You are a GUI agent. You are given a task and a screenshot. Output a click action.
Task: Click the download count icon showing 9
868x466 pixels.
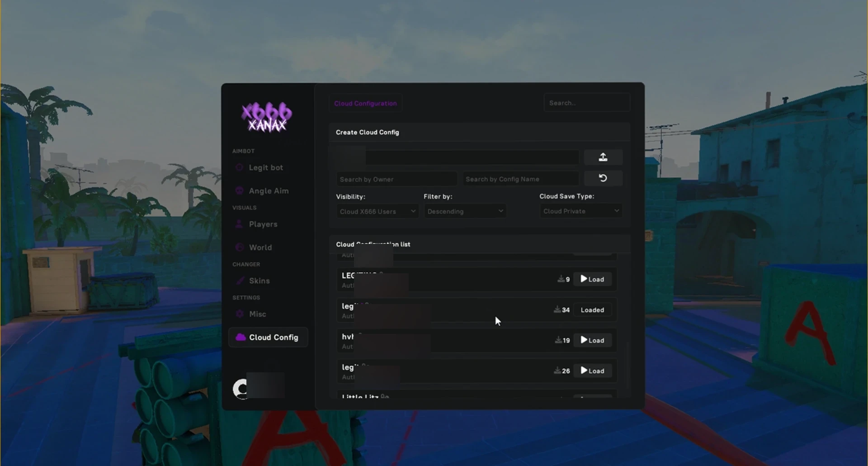pyautogui.click(x=561, y=279)
